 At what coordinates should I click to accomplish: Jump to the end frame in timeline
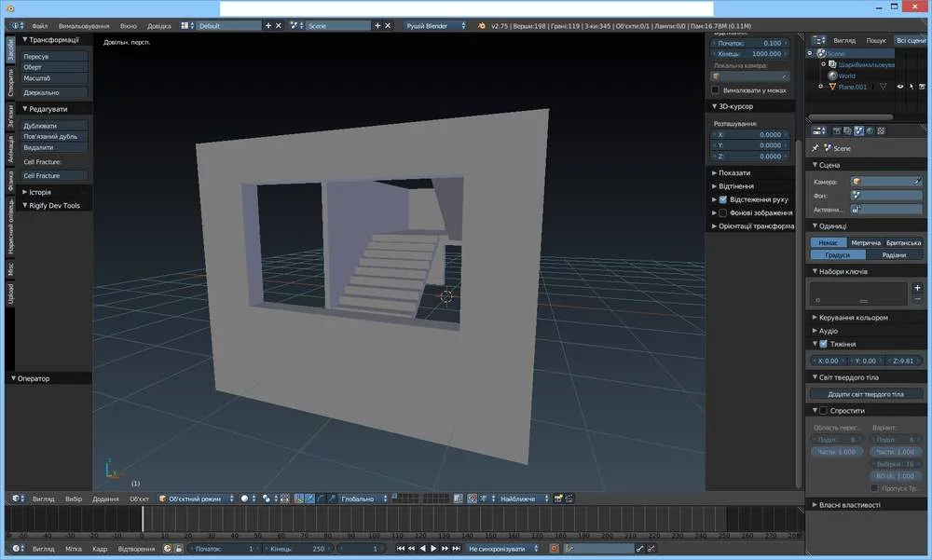tap(456, 549)
